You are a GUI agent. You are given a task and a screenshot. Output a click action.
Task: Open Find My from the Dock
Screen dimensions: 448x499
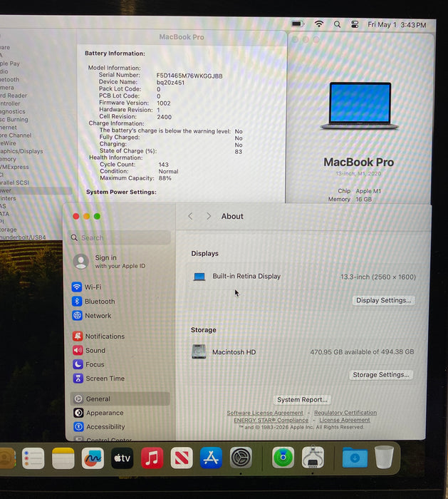tap(283, 458)
